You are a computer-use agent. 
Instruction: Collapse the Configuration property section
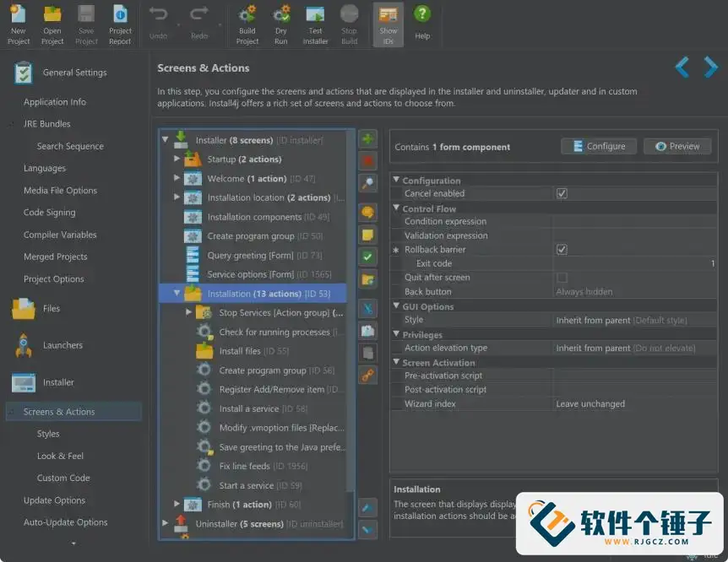pyautogui.click(x=396, y=181)
